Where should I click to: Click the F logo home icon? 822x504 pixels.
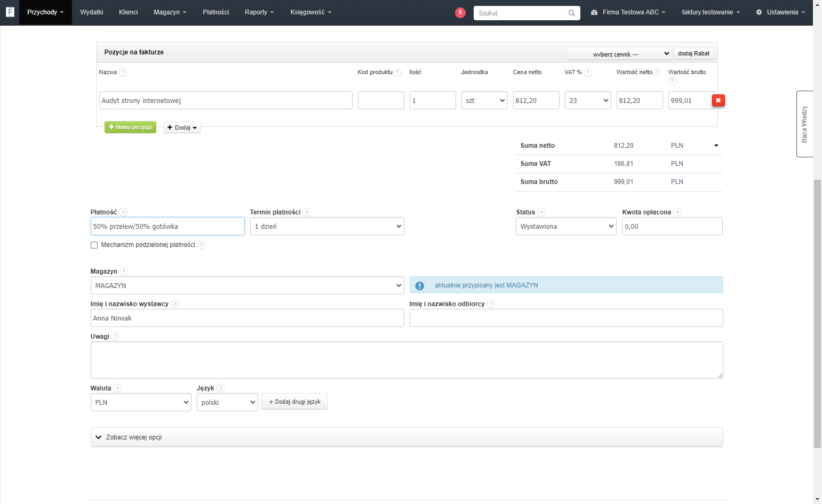10,12
